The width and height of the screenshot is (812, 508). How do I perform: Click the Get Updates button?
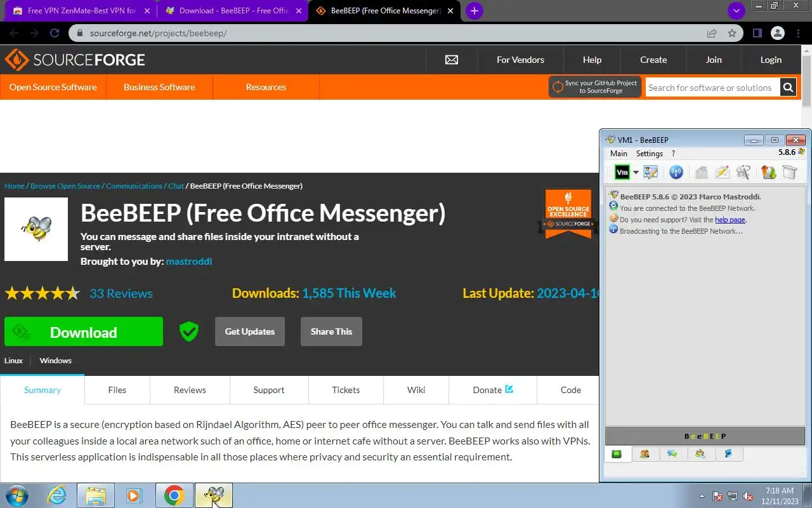coord(250,331)
